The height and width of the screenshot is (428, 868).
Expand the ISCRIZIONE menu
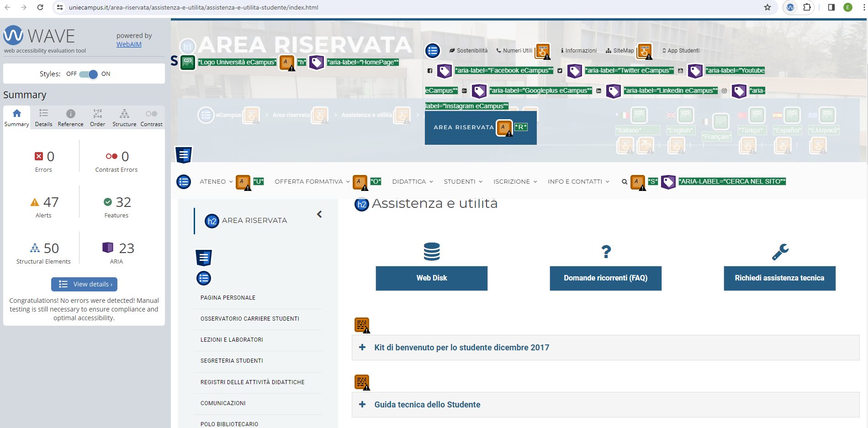coord(515,182)
